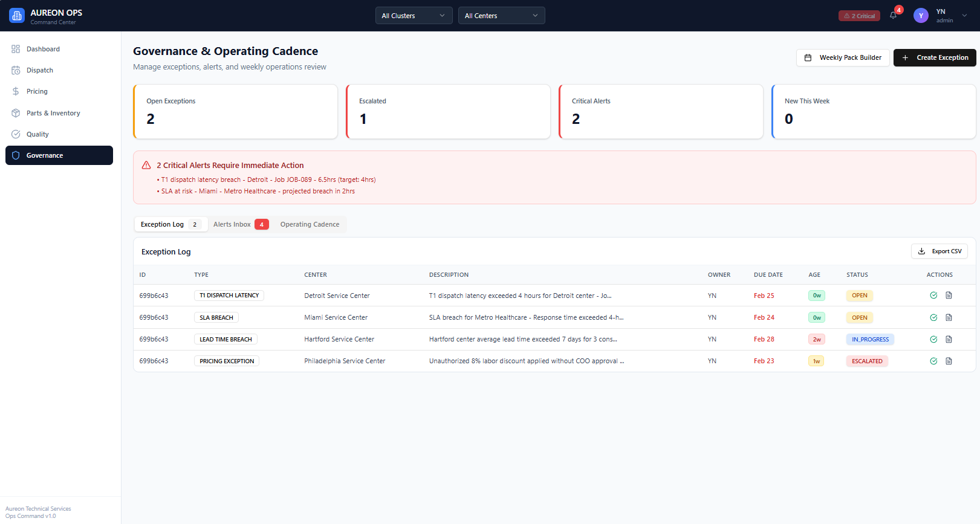Click the plus icon in Create Exception

905,57
